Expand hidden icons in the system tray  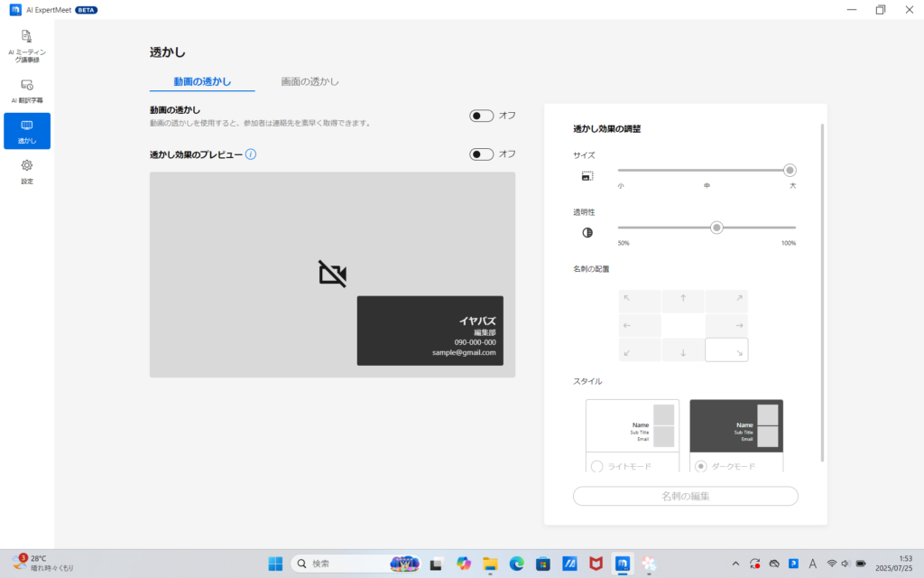pos(735,564)
